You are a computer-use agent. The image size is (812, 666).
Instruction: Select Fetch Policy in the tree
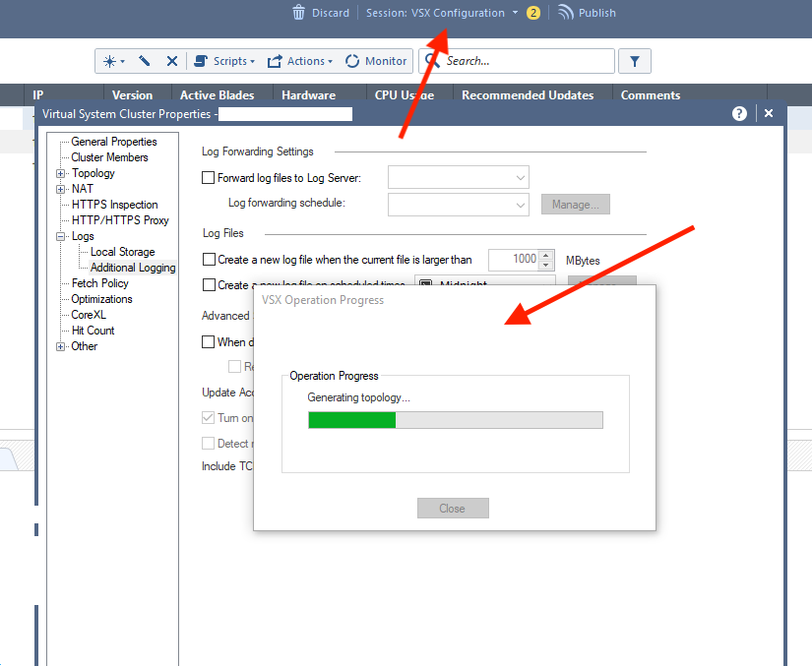point(100,283)
